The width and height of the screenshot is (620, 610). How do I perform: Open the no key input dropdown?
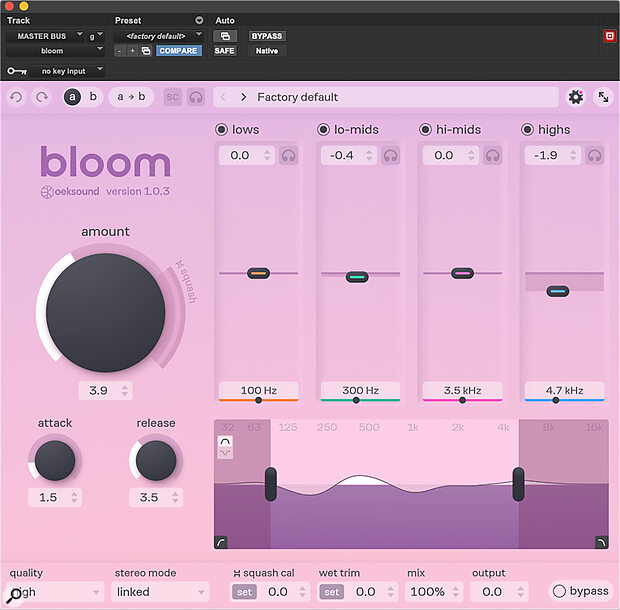[x=66, y=71]
